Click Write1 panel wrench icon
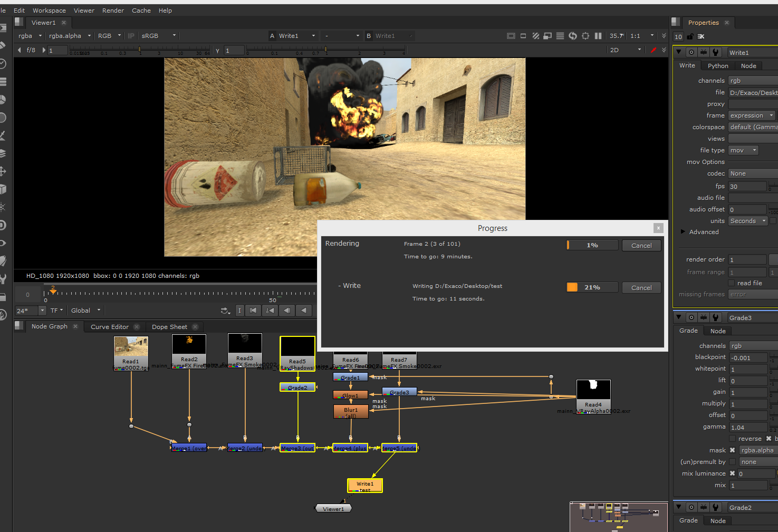Screen dimensions: 778x532 click(x=716, y=52)
